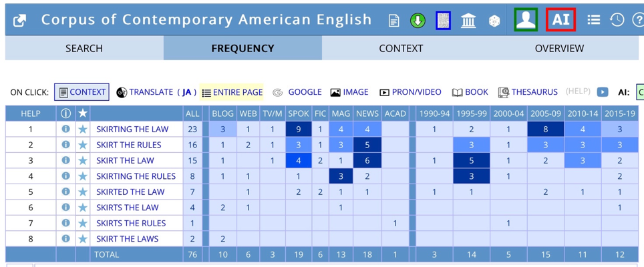Star the SKIRT THE LAWS entry
Image resolution: width=644 pixels, height=267 pixels.
pos(83,239)
